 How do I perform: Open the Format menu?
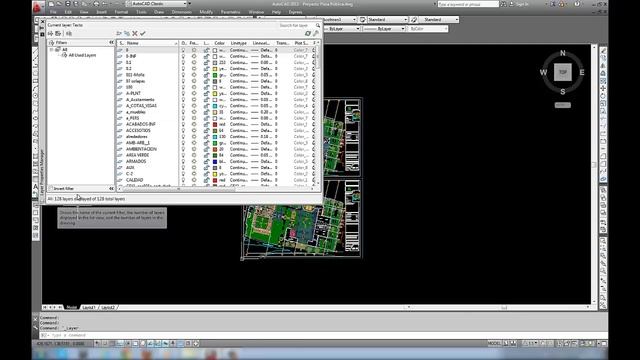(121, 12)
